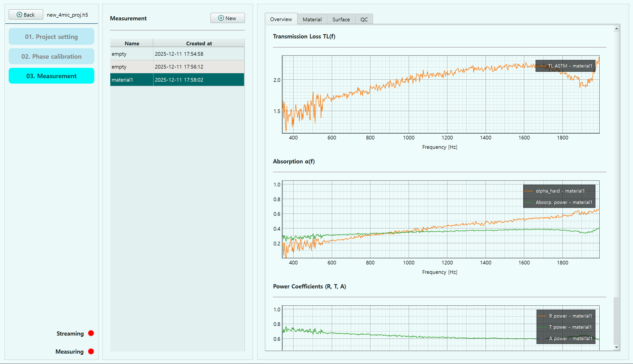The image size is (633, 364).
Task: Open the QC tab
Action: click(x=364, y=19)
